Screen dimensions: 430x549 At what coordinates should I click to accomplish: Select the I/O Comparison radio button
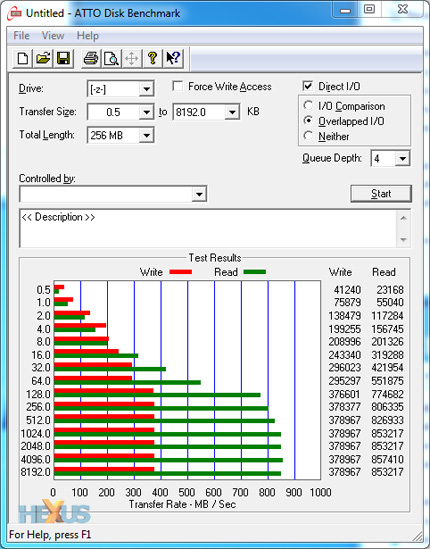(308, 105)
